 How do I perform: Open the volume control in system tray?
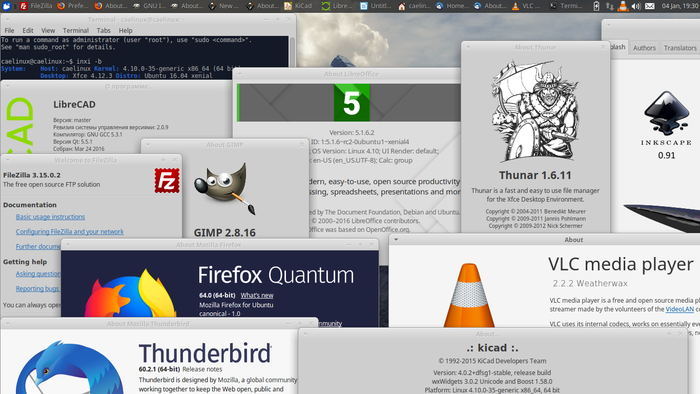tap(636, 6)
